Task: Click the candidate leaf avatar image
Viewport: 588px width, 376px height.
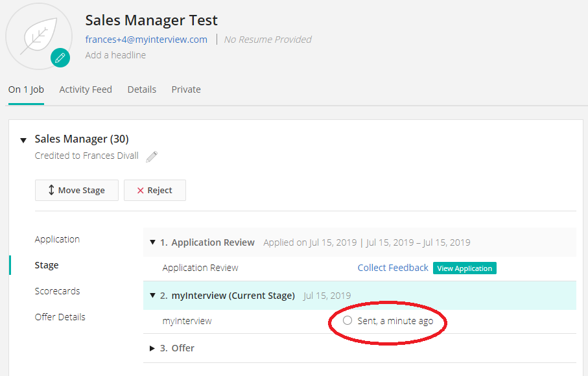Action: click(x=38, y=35)
